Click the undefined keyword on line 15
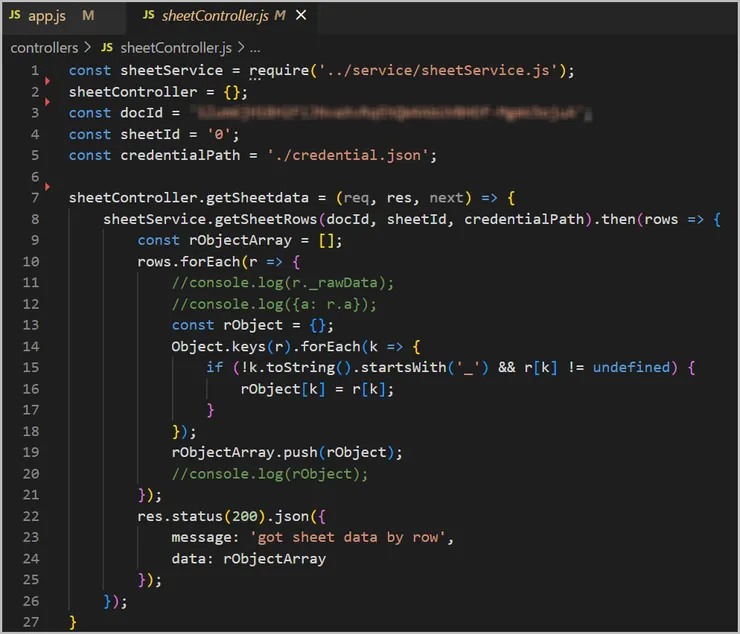 point(631,368)
